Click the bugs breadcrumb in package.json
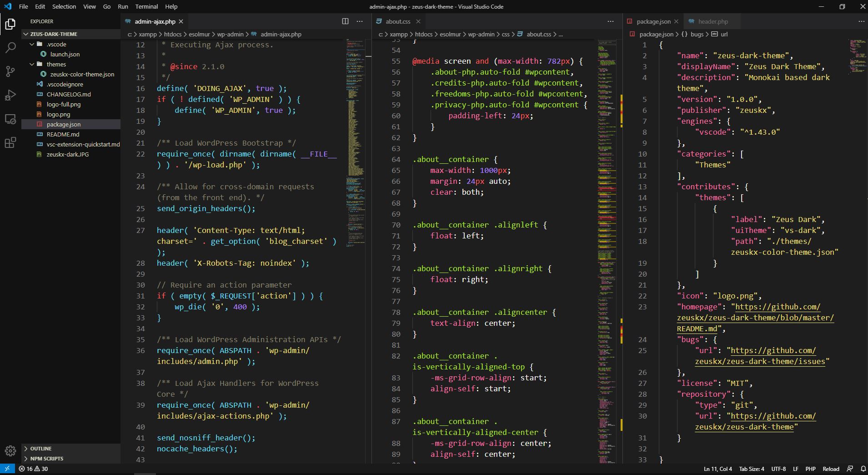Viewport: 868px width, 475px height. 697,34
